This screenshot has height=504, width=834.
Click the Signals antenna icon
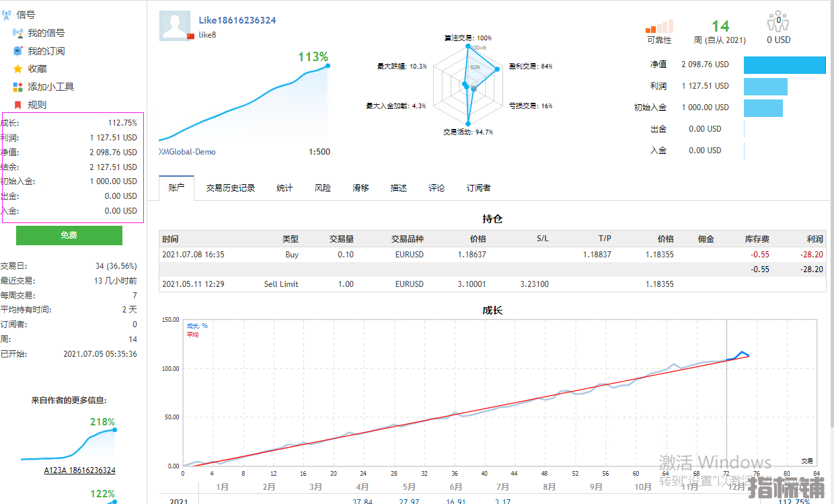7,15
